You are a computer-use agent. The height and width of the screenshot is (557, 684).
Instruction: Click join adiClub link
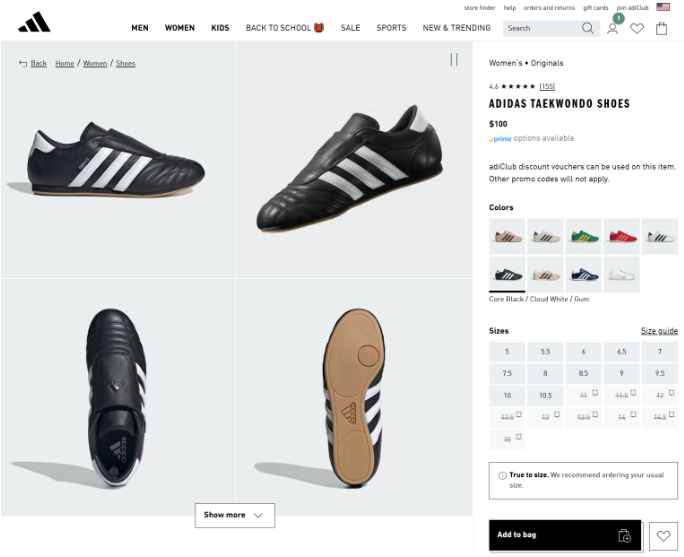pos(632,8)
